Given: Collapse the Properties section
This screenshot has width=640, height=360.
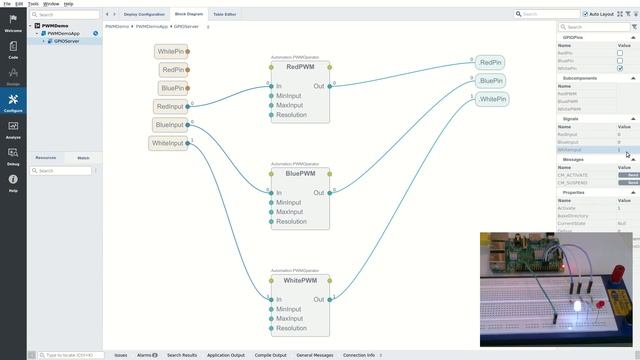Looking at the screenshot, I should click(x=633, y=192).
